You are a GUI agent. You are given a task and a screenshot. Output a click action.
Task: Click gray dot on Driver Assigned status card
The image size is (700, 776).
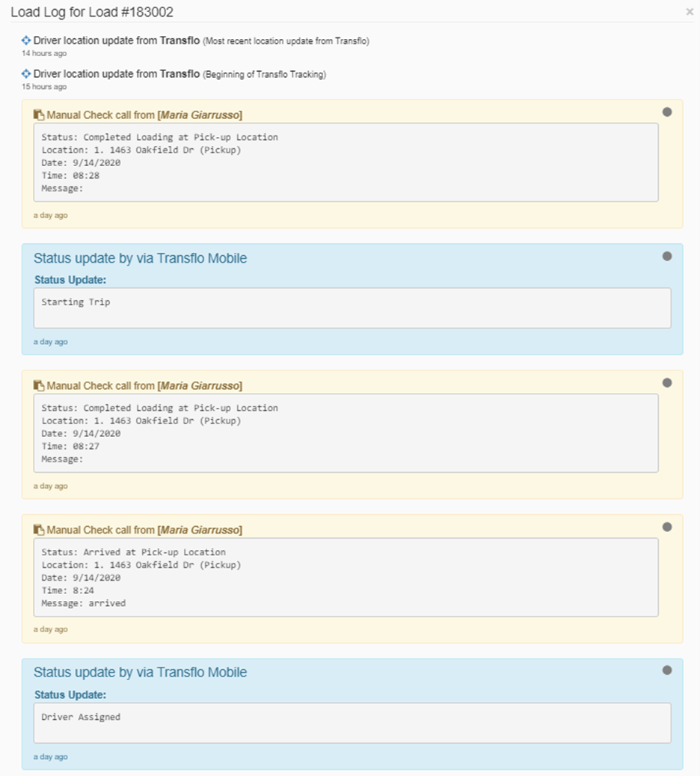pos(667,670)
